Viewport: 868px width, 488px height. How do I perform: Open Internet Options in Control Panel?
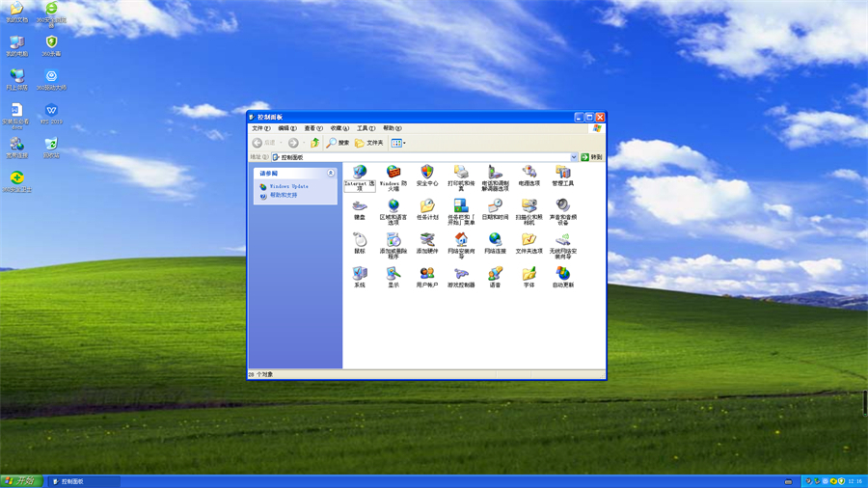point(360,177)
